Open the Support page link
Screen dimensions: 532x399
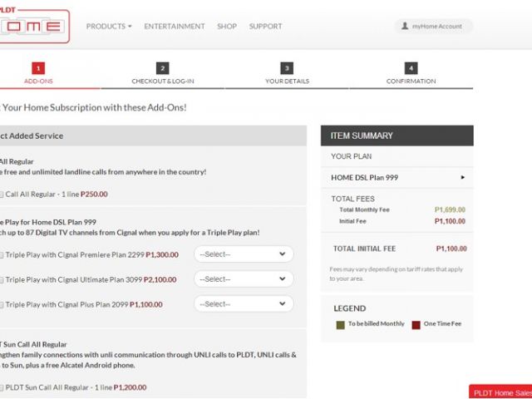tap(265, 27)
